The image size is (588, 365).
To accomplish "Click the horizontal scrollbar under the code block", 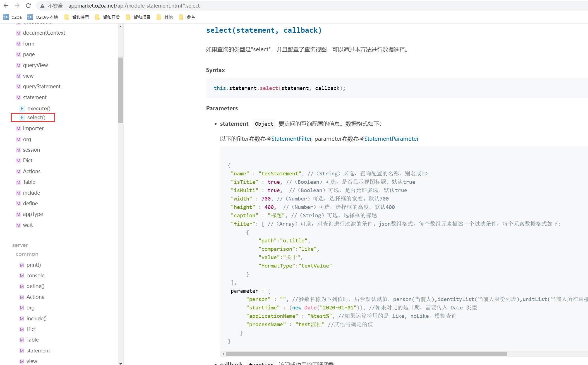I will [x=366, y=354].
